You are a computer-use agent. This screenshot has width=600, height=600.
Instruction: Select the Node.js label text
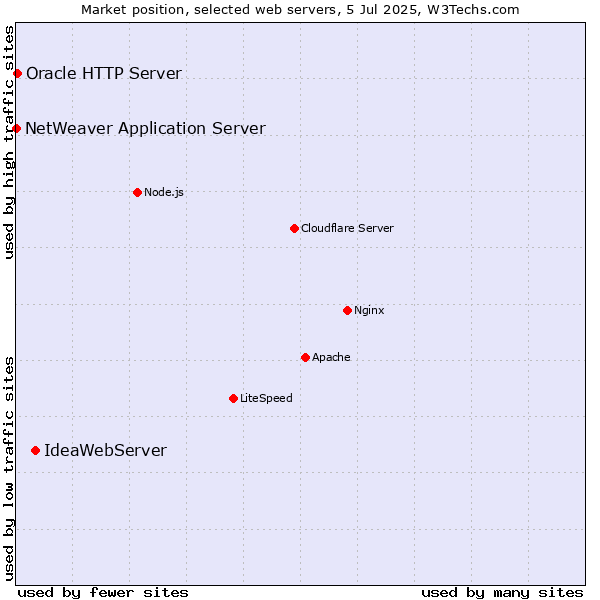[x=164, y=192]
